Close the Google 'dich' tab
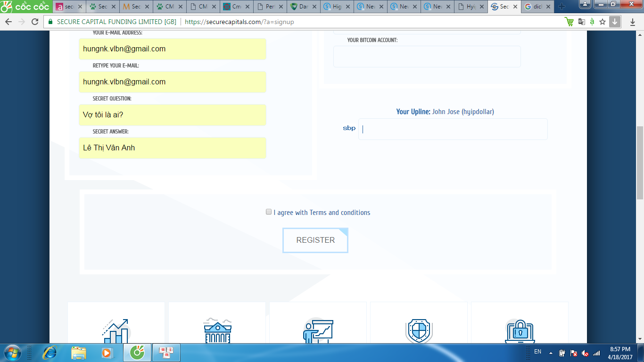 [x=548, y=7]
